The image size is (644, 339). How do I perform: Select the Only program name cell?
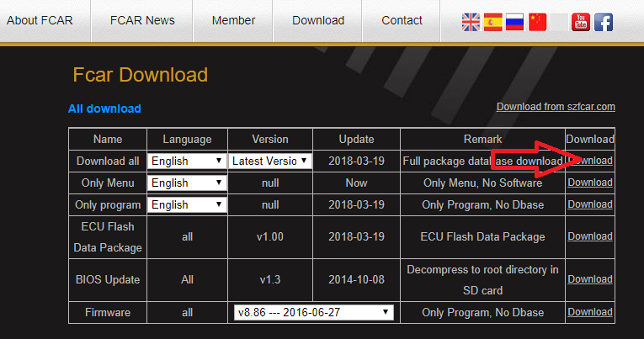pyautogui.click(x=108, y=204)
